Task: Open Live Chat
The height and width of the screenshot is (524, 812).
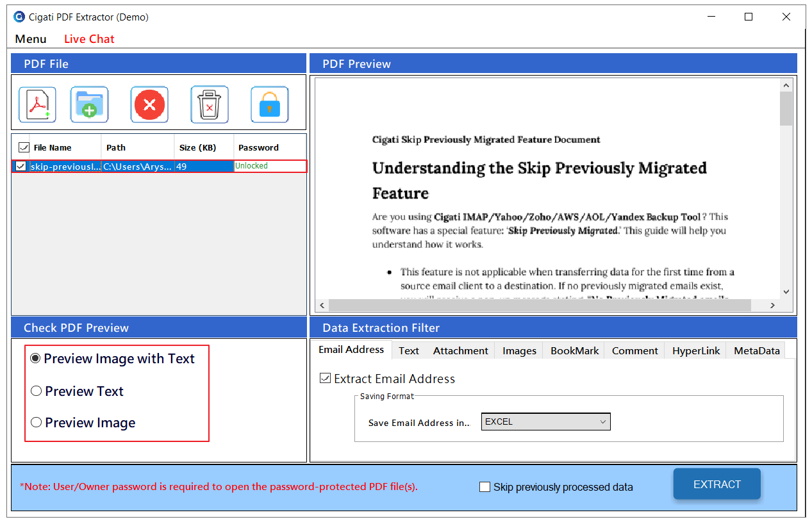Action: tap(89, 39)
